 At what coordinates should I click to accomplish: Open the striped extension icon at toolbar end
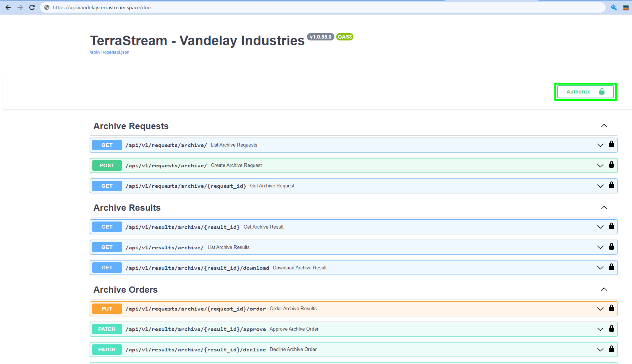(626, 7)
